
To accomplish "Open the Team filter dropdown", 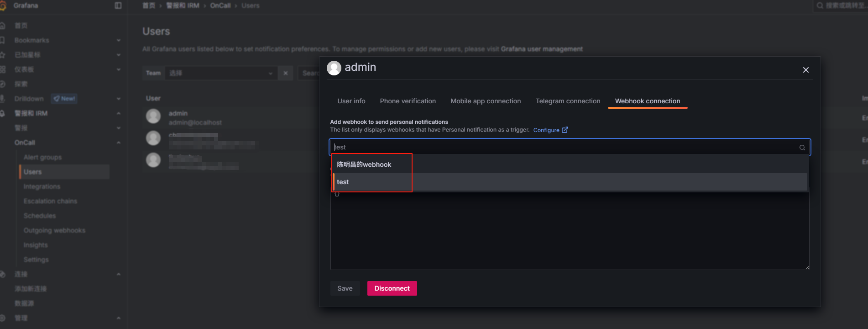I will (221, 73).
